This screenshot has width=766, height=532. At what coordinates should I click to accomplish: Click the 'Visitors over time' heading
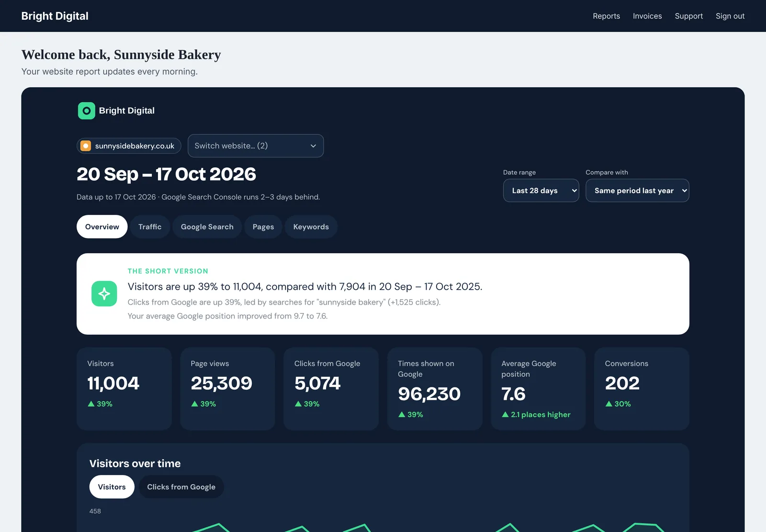135,464
